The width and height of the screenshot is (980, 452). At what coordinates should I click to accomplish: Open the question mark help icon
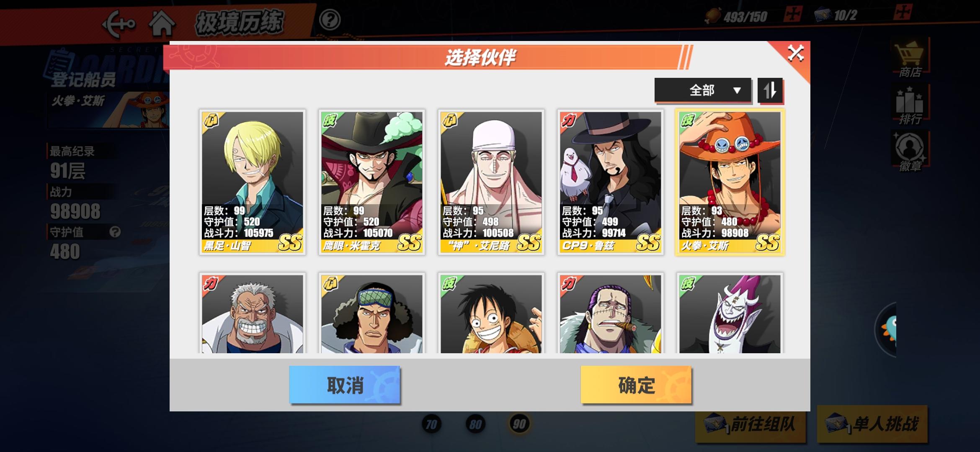point(330,20)
